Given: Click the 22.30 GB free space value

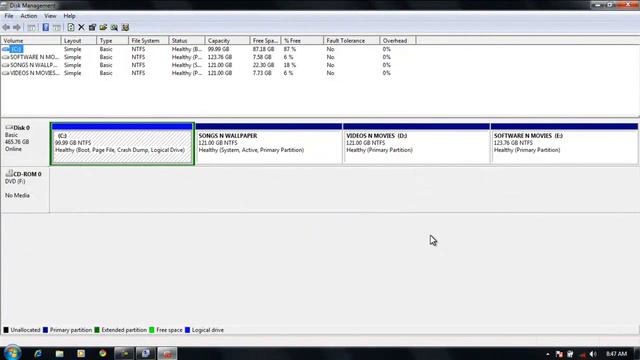Looking at the screenshot, I should [x=263, y=65].
